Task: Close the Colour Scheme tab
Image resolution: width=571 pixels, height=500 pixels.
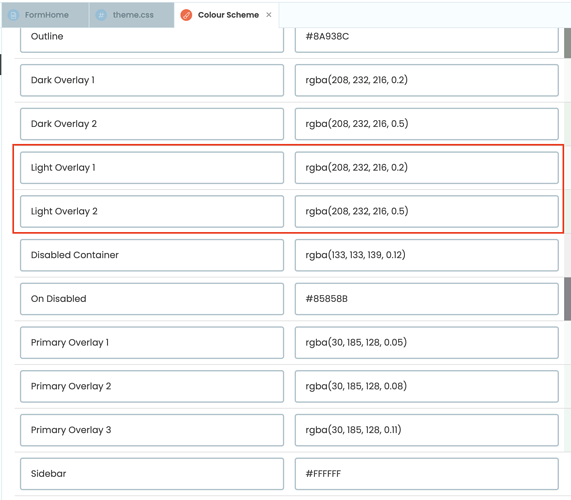Action: click(269, 15)
